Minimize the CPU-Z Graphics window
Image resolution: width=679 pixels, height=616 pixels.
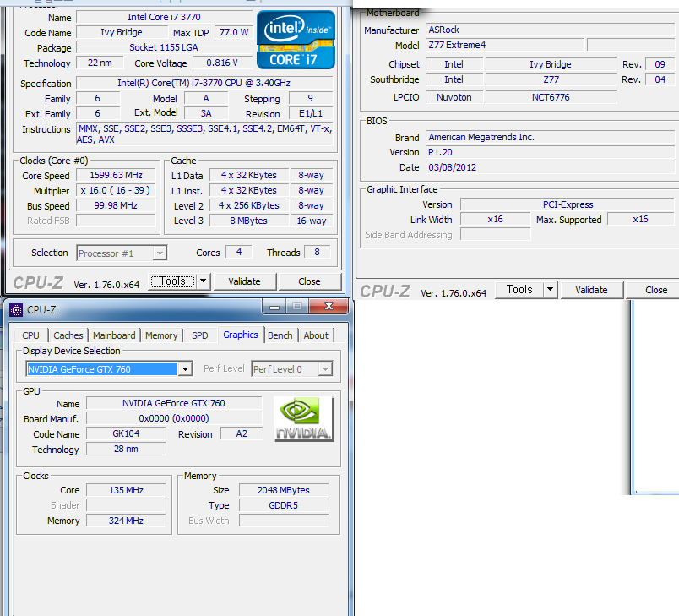(x=274, y=307)
